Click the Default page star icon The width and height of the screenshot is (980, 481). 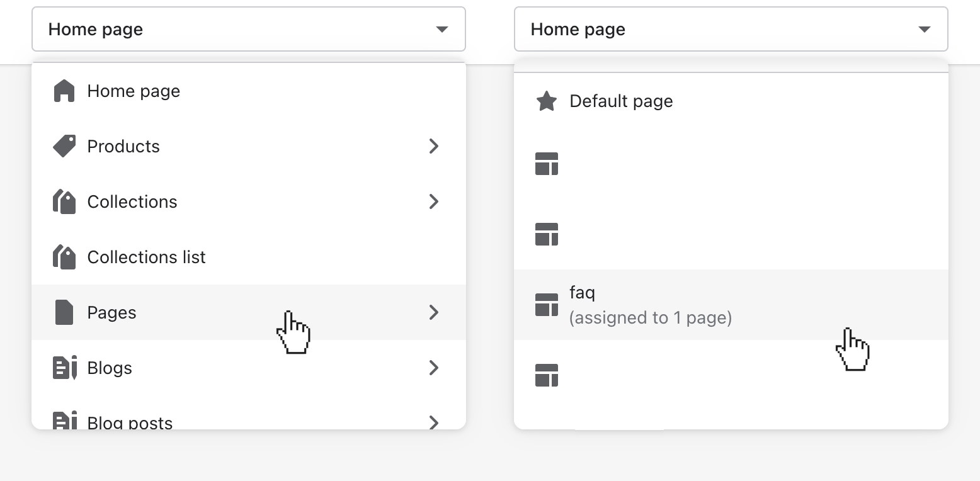(547, 101)
